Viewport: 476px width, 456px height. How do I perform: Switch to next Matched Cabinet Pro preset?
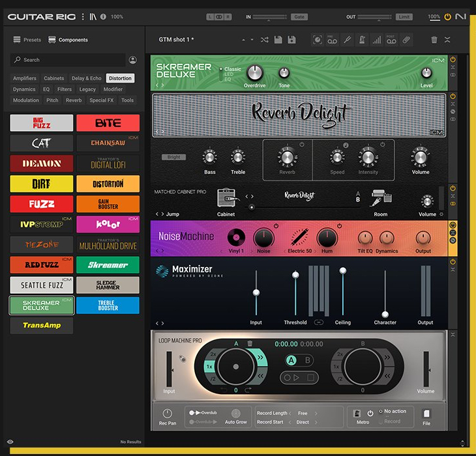[163, 214]
